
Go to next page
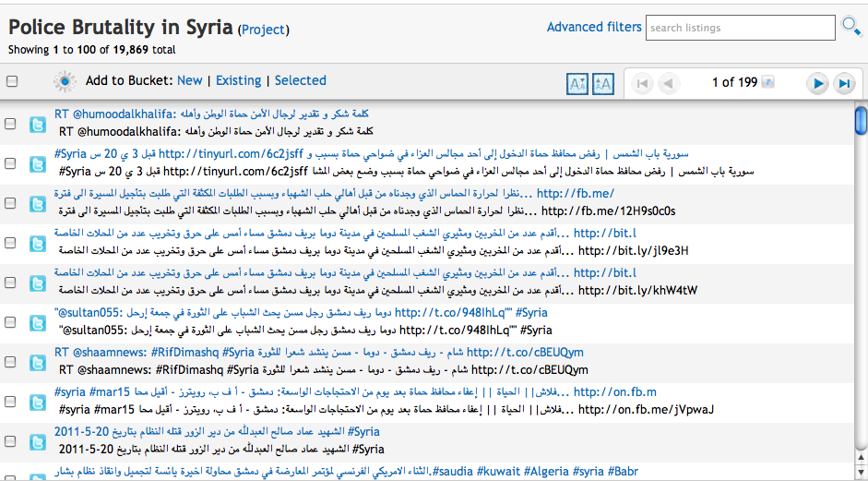click(817, 84)
